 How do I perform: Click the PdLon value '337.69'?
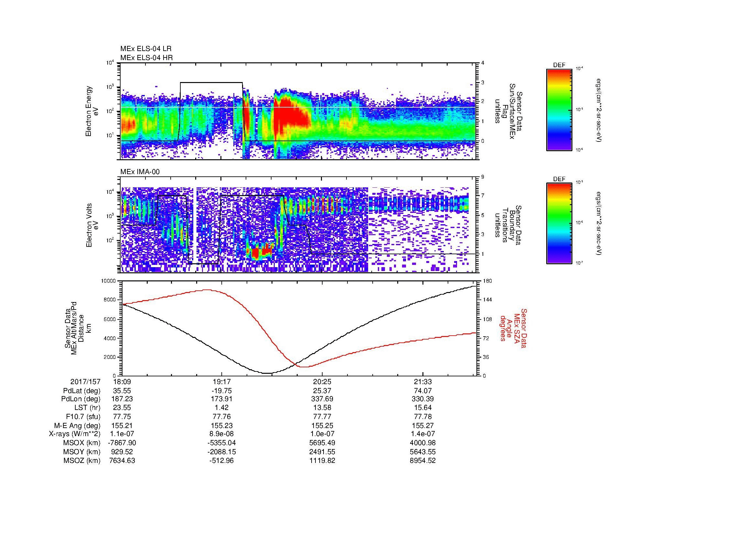point(322,399)
